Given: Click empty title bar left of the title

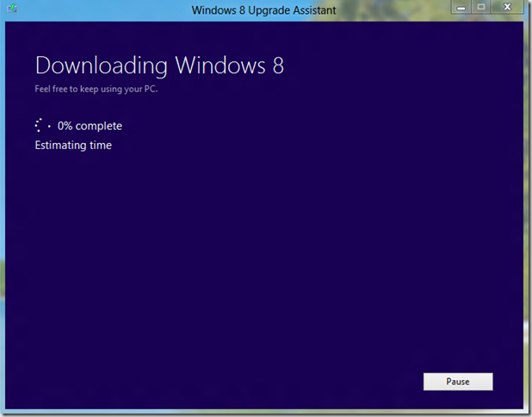Looking at the screenshot, I should click(x=103, y=9).
